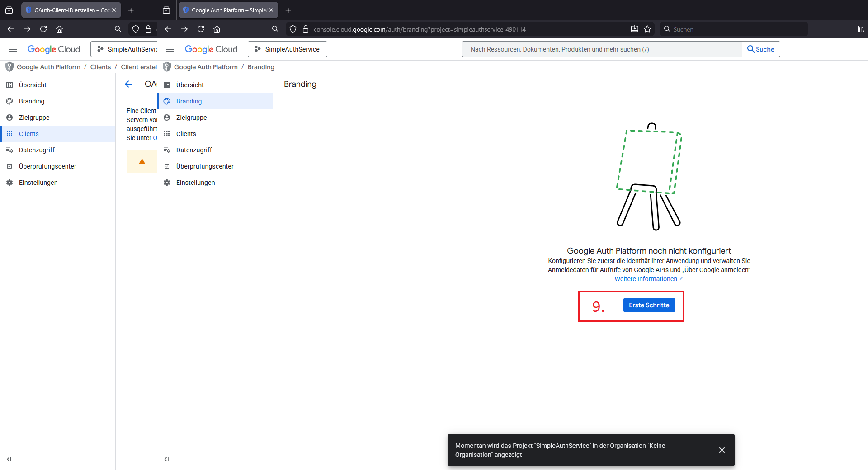The image size is (868, 470).
Task: Go forward in right browser window
Action: click(x=184, y=29)
